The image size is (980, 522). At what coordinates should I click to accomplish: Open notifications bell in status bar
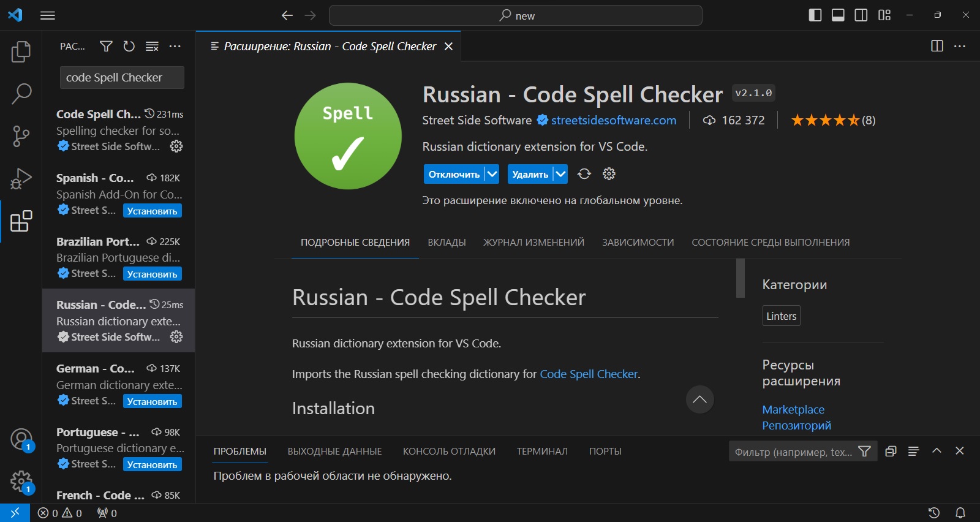pyautogui.click(x=960, y=513)
